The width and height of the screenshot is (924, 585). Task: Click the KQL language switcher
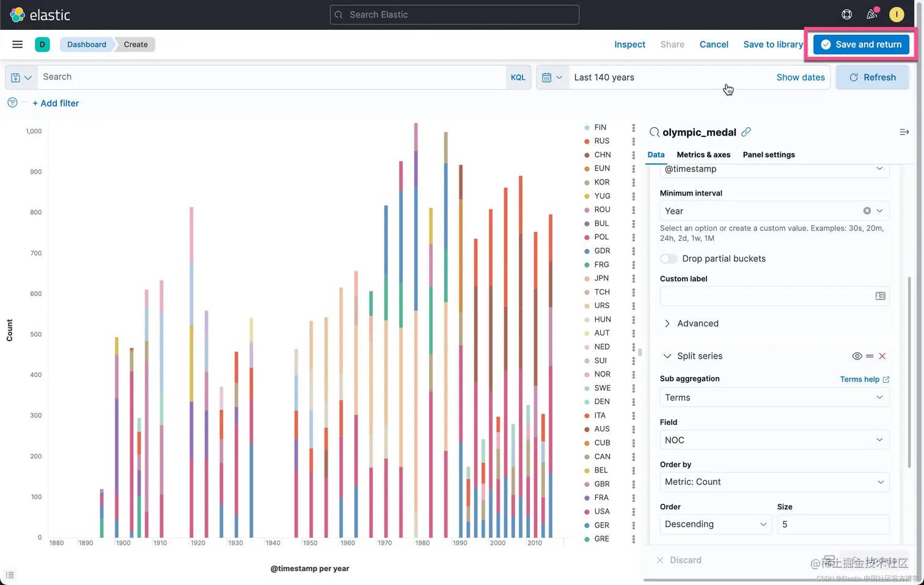tap(518, 78)
